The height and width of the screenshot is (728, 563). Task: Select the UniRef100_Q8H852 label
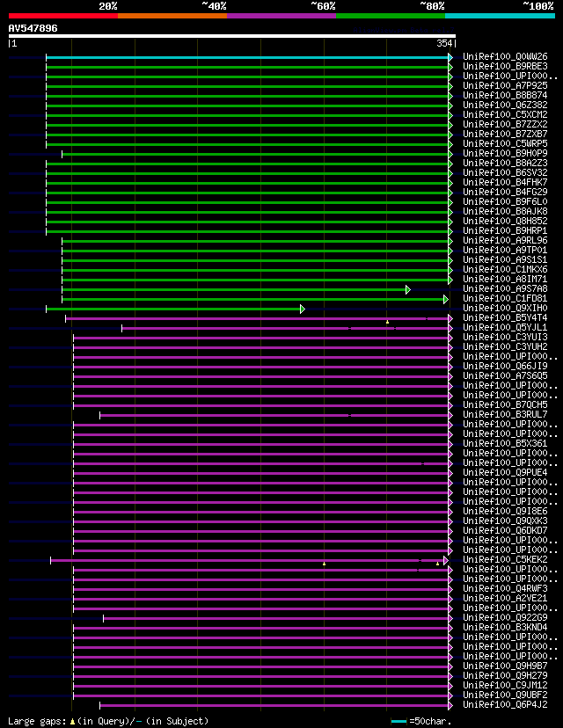pyautogui.click(x=506, y=221)
